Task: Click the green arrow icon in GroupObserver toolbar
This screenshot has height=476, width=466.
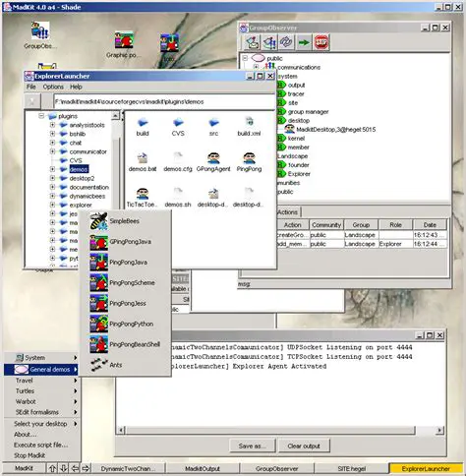Action: (304, 42)
